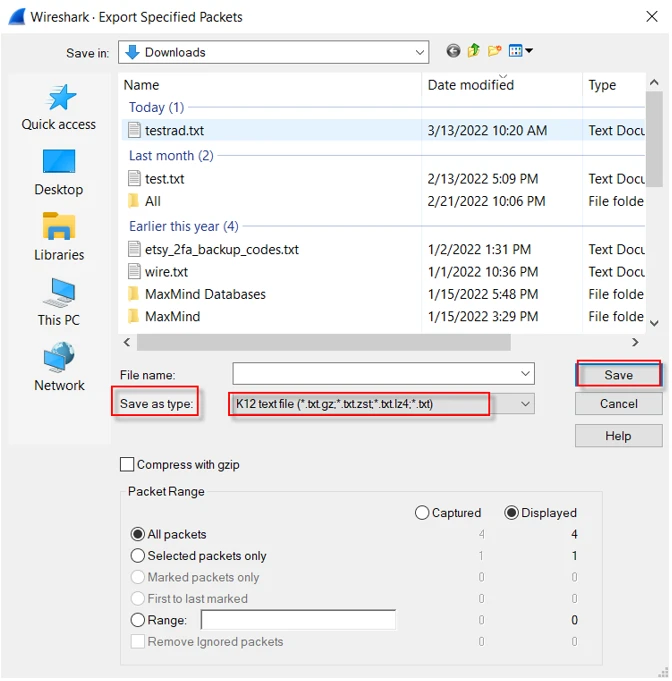
Task: Sort files by Name column header
Action: tap(142, 85)
